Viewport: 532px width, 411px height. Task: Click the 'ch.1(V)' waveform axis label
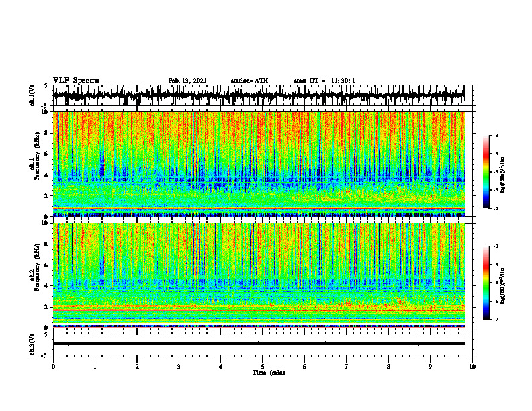click(x=32, y=95)
